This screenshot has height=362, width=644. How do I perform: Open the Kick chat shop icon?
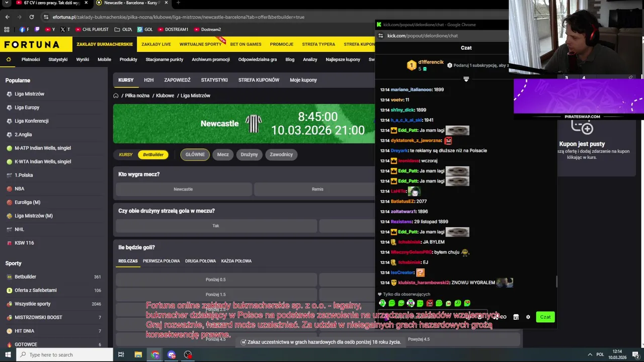516,317
